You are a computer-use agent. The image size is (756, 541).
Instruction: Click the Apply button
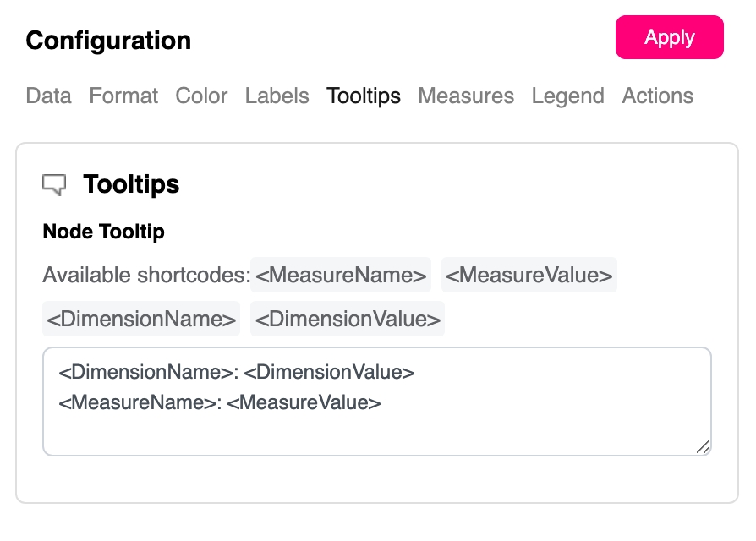click(669, 37)
